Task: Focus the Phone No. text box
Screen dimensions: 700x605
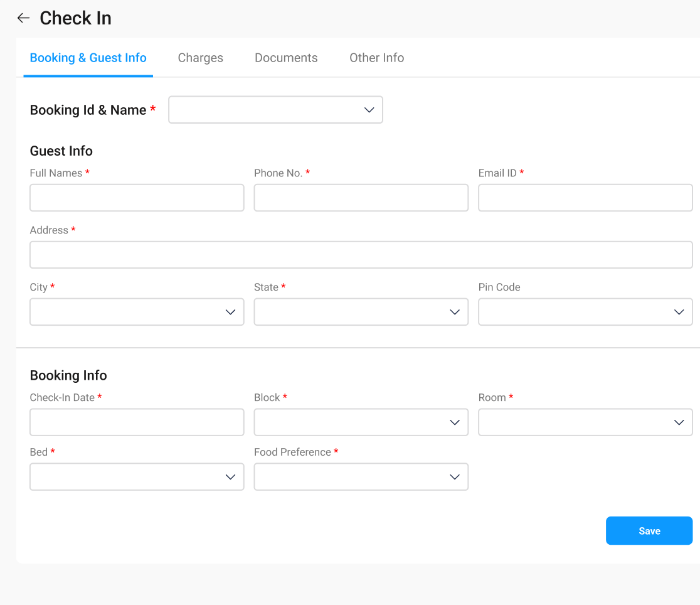Action: click(x=361, y=198)
